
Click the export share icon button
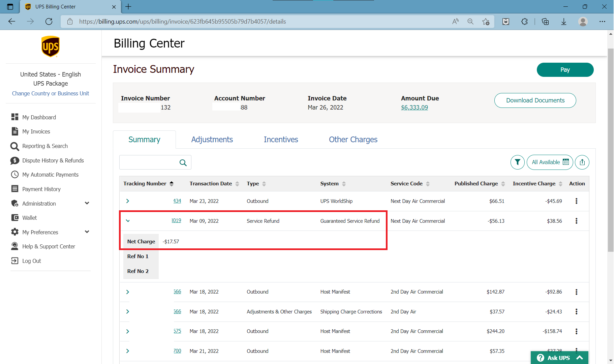[x=582, y=162]
